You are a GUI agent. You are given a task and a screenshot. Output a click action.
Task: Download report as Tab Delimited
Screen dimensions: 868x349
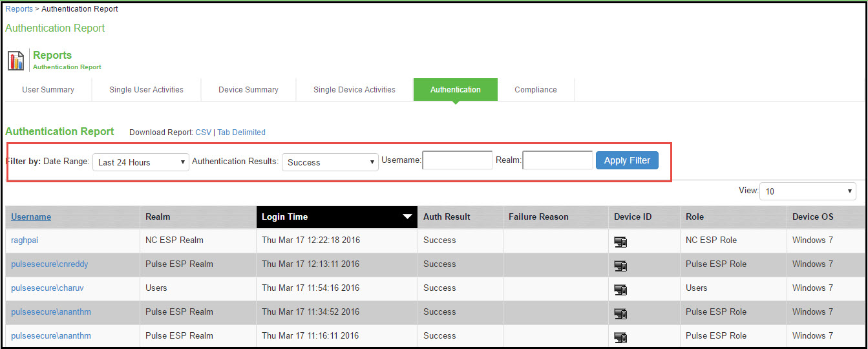click(x=241, y=132)
